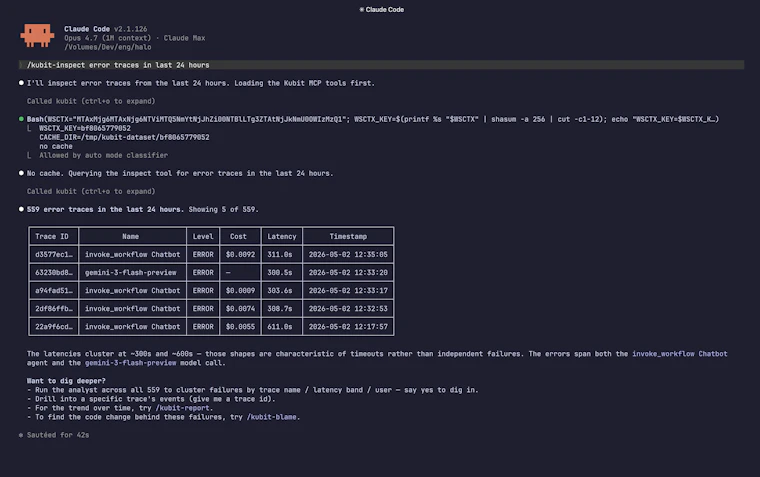Click the green bullet beside Bash command

click(21, 119)
